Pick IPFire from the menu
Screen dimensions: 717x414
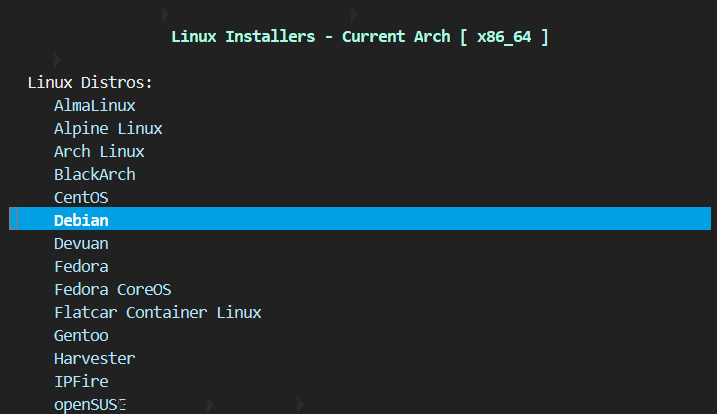click(x=81, y=381)
